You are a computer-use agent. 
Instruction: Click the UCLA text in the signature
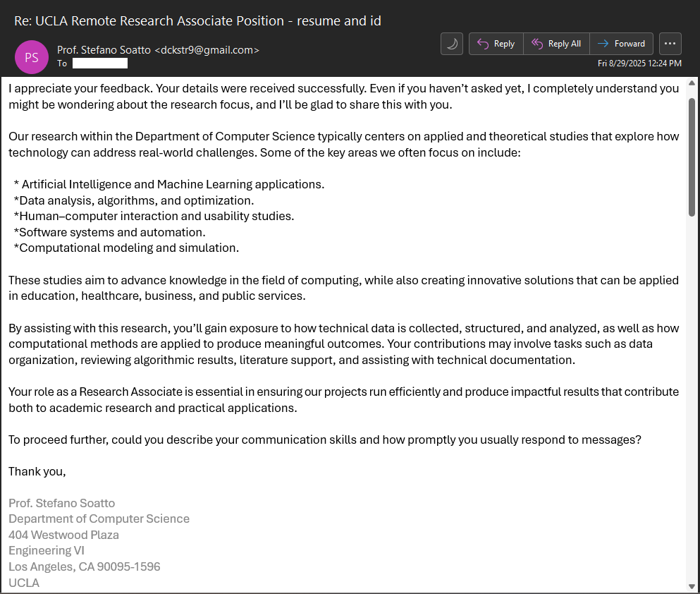click(x=24, y=583)
